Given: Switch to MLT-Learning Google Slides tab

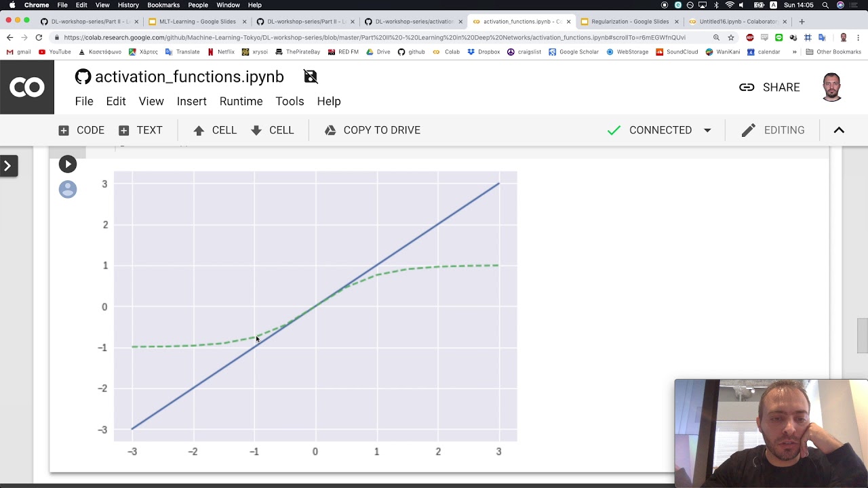Looking at the screenshot, I should tap(196, 21).
